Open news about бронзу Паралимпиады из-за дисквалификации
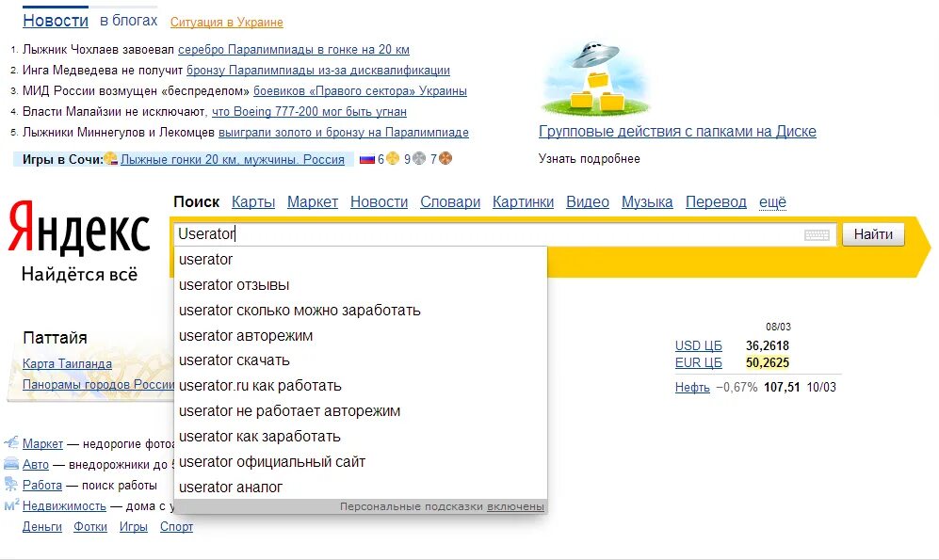This screenshot has width=939, height=560. (x=318, y=71)
